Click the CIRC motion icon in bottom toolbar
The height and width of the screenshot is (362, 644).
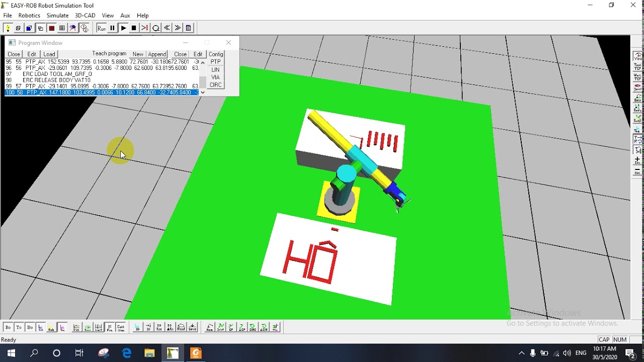point(253,327)
